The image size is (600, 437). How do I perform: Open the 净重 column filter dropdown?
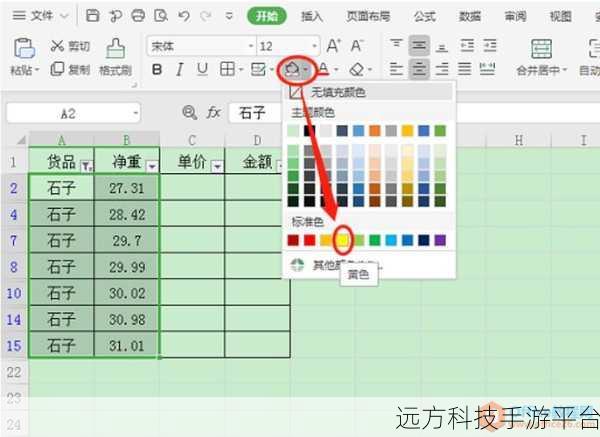pos(152,166)
